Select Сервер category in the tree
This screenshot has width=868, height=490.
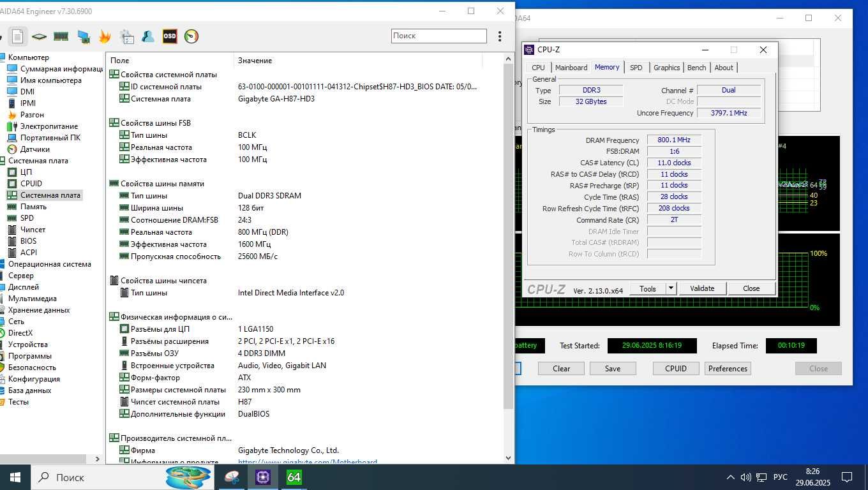pos(21,276)
